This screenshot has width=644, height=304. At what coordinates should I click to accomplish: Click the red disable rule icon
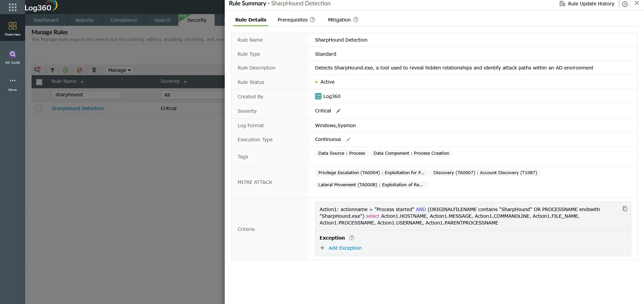79,70
